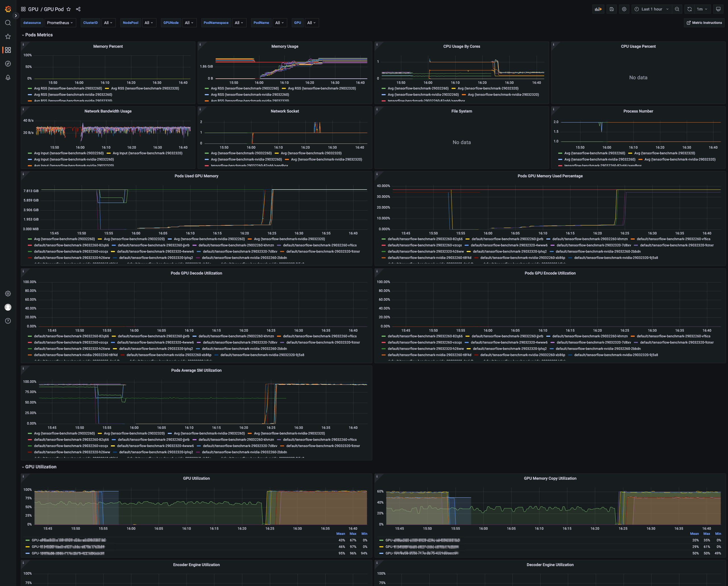Share the dashboard via share icon
The image size is (728, 586).
point(78,9)
